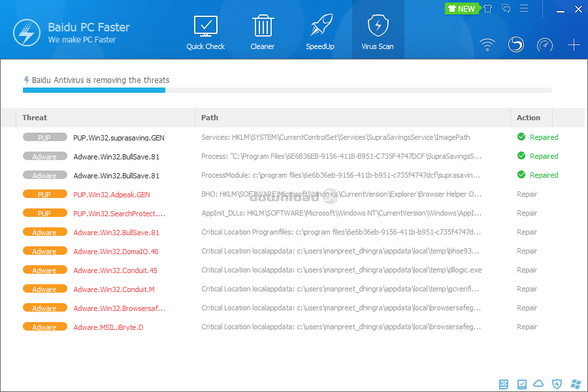588x392 pixels.
Task: Click green check icon of ProcessModule row
Action: (521, 174)
